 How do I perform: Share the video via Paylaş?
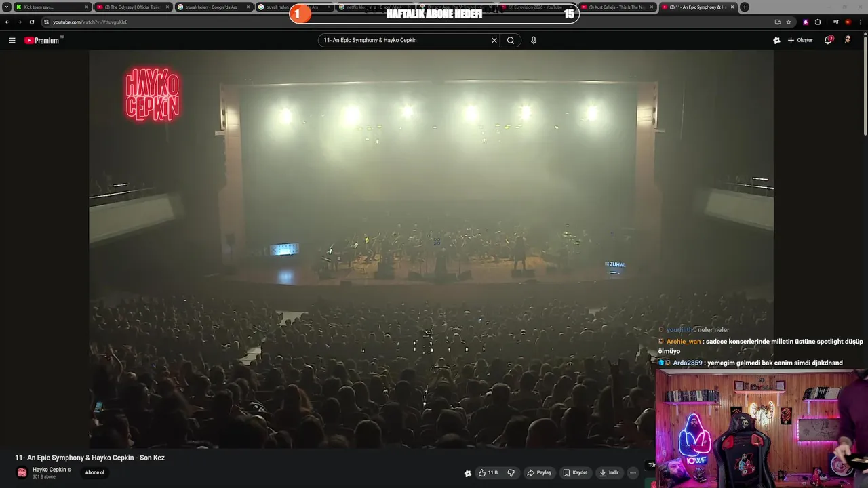[x=539, y=473]
